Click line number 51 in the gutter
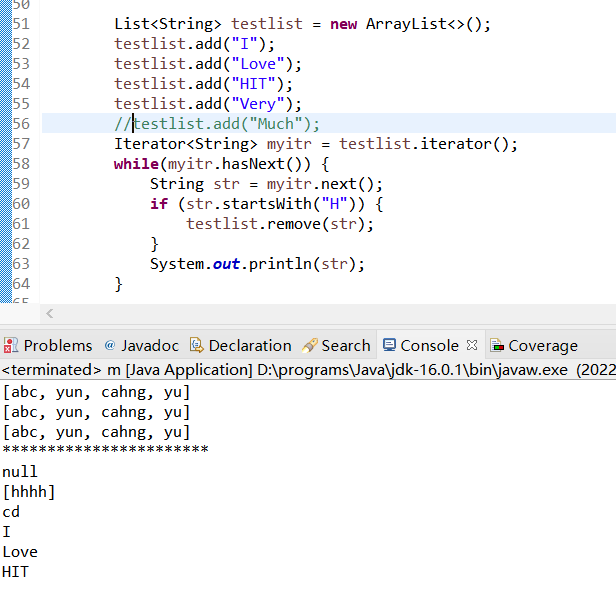This screenshot has width=616, height=603. [x=21, y=24]
